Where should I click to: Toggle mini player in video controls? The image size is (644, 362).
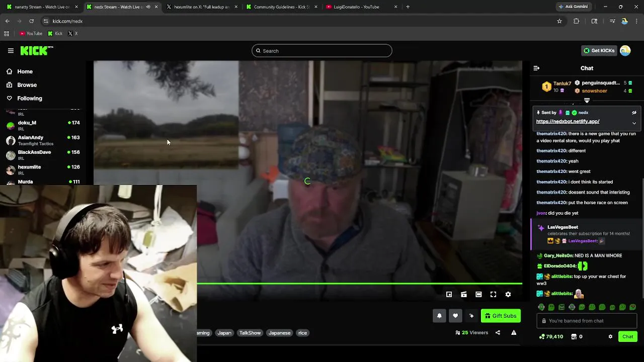(x=449, y=295)
